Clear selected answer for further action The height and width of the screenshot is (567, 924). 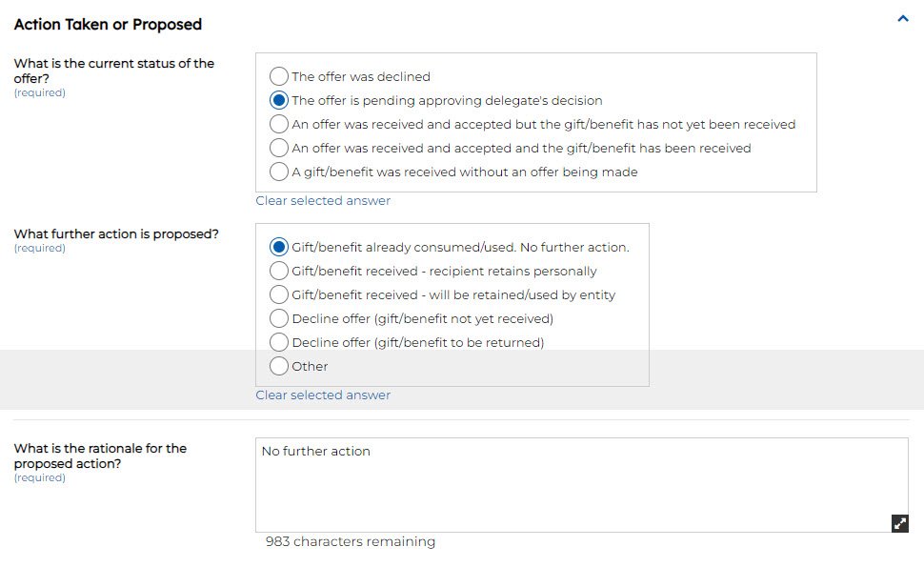(x=323, y=395)
